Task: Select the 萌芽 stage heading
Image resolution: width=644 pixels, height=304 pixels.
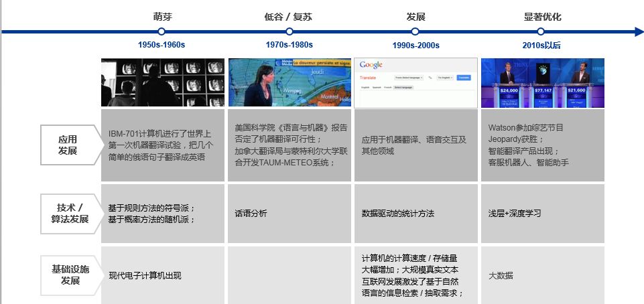Action: [163, 17]
